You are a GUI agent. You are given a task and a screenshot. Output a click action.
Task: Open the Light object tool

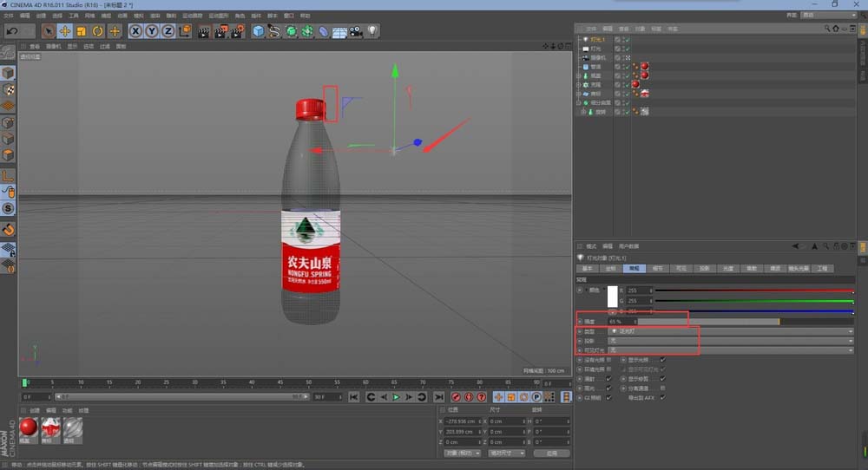(372, 31)
